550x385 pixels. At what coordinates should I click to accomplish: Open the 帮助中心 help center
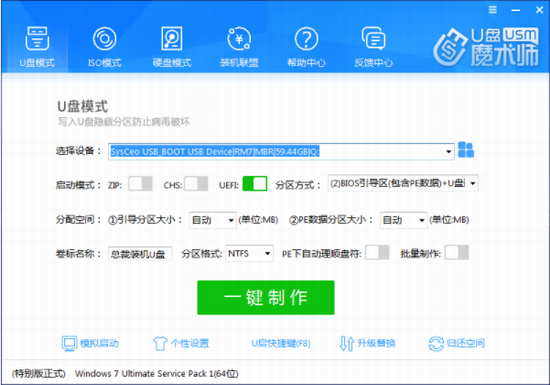(x=306, y=47)
